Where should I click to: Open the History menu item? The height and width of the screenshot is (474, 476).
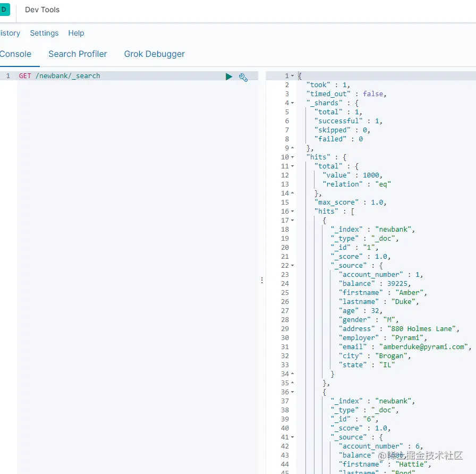coord(10,33)
